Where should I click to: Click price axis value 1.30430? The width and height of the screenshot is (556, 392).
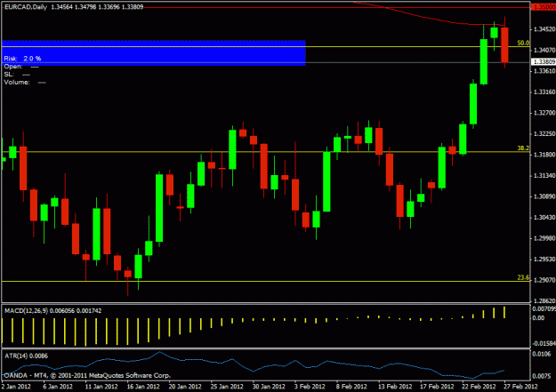(544, 218)
